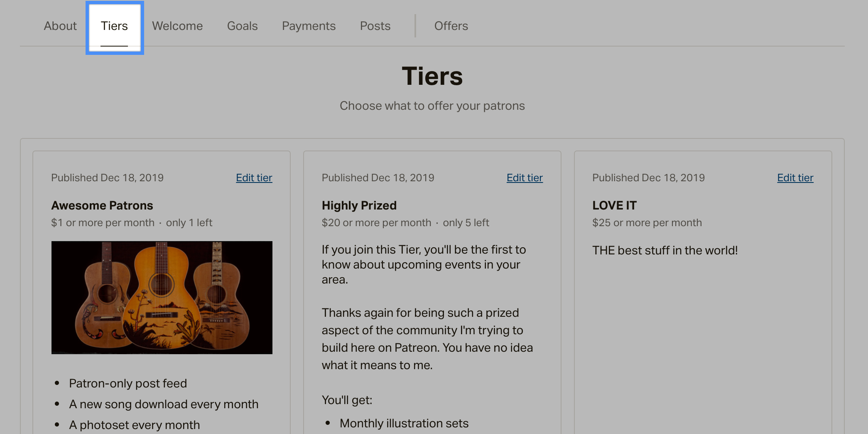Open the About tab
This screenshot has height=434, width=868.
(60, 26)
